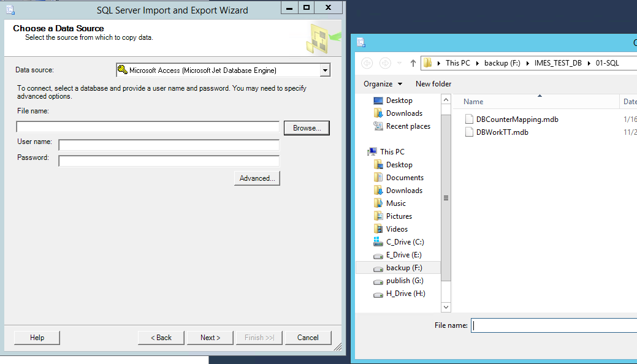Image resolution: width=637 pixels, height=364 pixels.
Task: Focus the wizard's File name text field
Action: pyautogui.click(x=148, y=127)
